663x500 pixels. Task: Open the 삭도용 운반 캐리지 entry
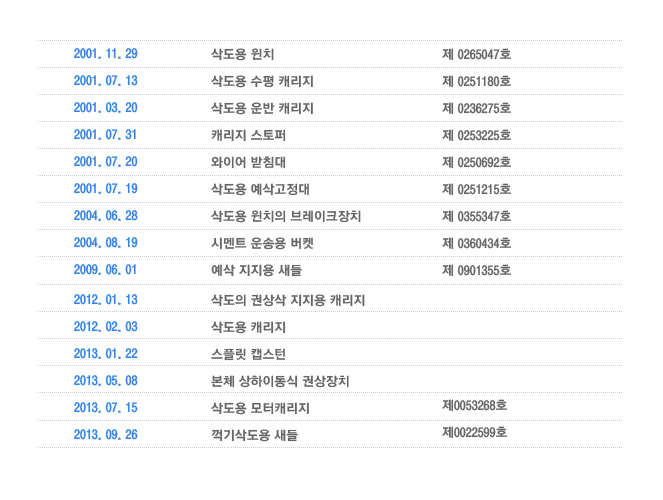tap(262, 108)
